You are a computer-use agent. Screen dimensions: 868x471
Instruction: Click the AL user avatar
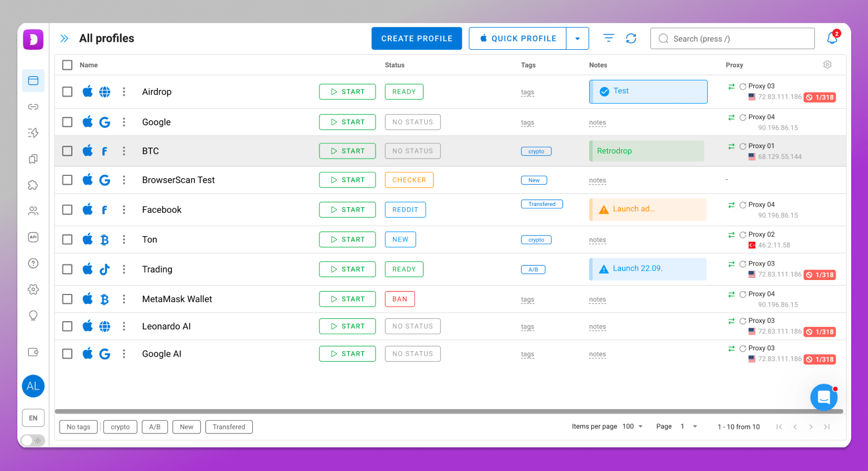tap(33, 386)
